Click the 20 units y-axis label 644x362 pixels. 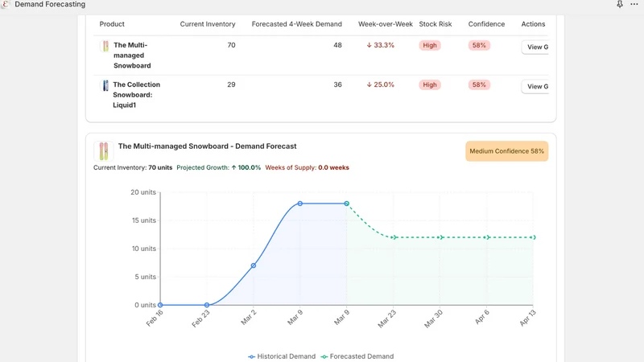pyautogui.click(x=143, y=192)
